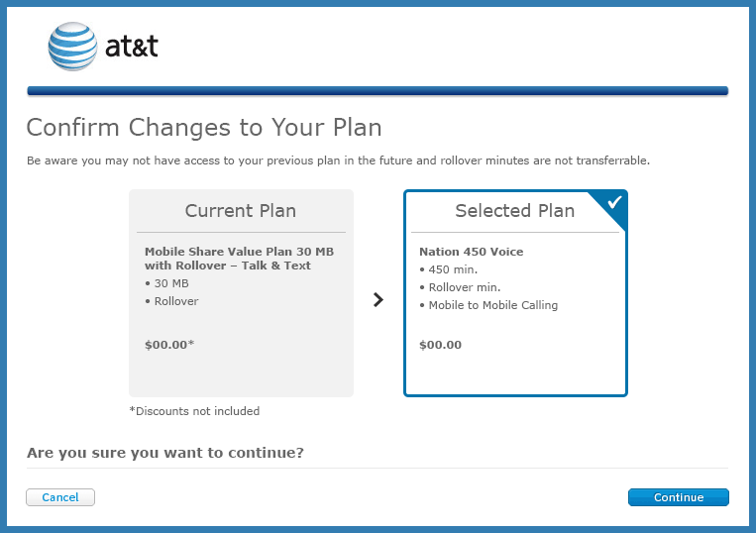Select the Selected Plan heading
Viewport: 756px width, 533px height.
pos(515,211)
